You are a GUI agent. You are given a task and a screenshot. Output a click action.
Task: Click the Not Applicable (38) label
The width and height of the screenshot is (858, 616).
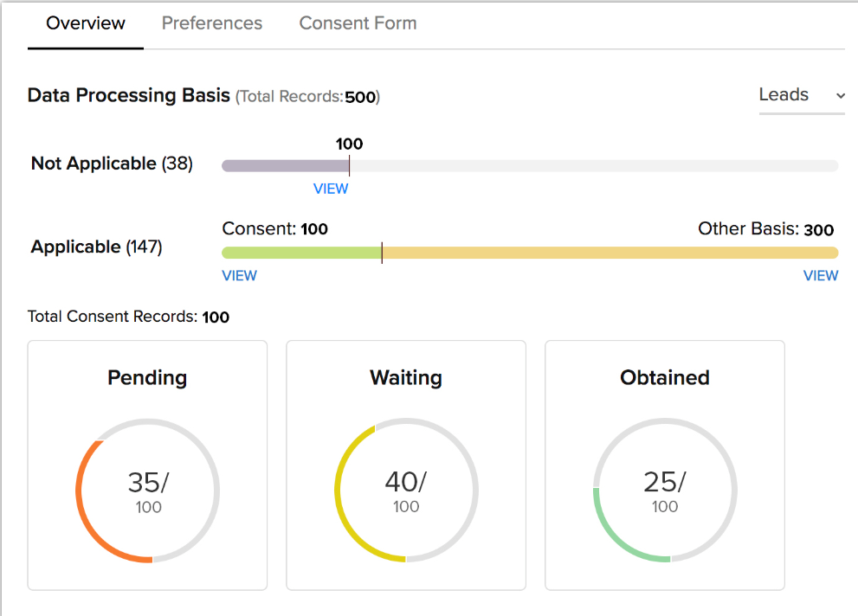pos(112,164)
